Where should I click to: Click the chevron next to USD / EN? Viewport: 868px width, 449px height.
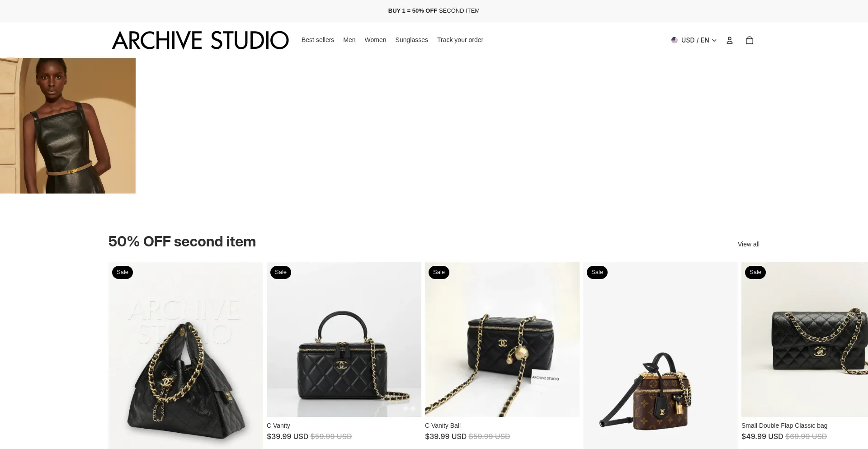coord(714,40)
